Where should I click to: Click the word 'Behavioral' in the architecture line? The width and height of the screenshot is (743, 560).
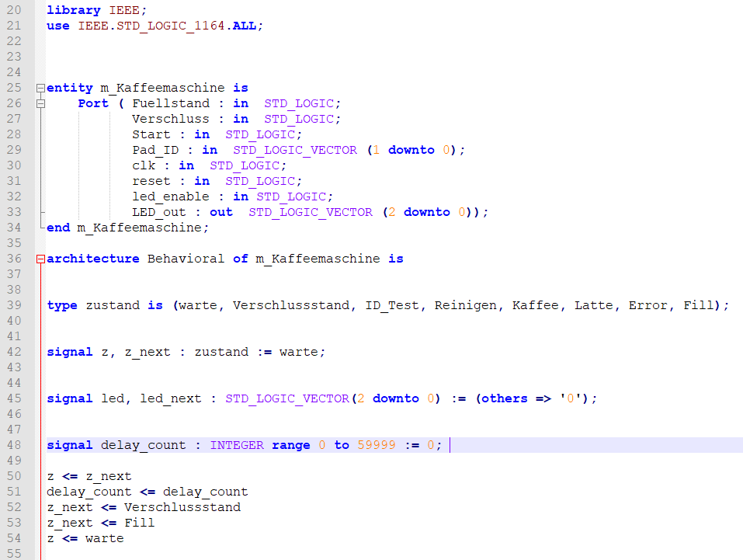(x=186, y=259)
